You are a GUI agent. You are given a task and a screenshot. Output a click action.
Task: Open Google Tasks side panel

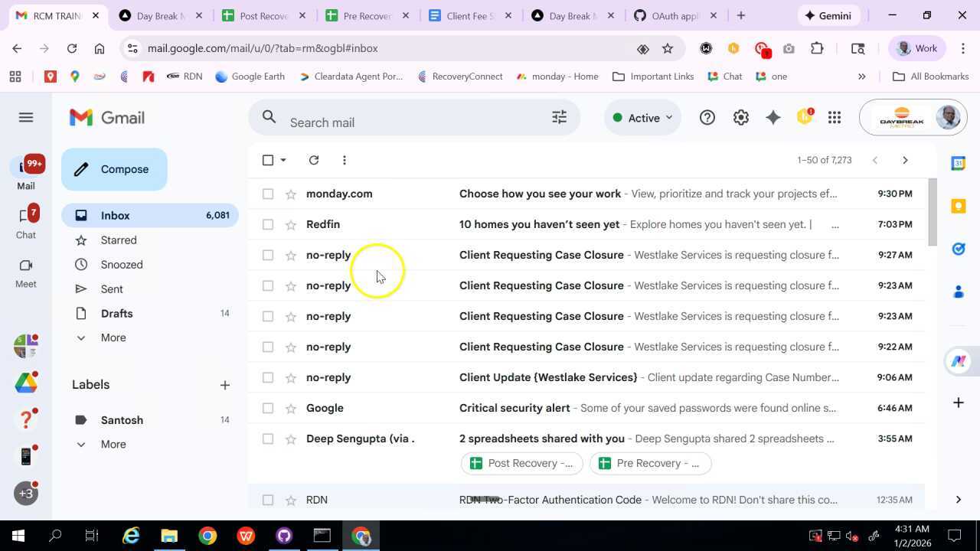pos(958,249)
